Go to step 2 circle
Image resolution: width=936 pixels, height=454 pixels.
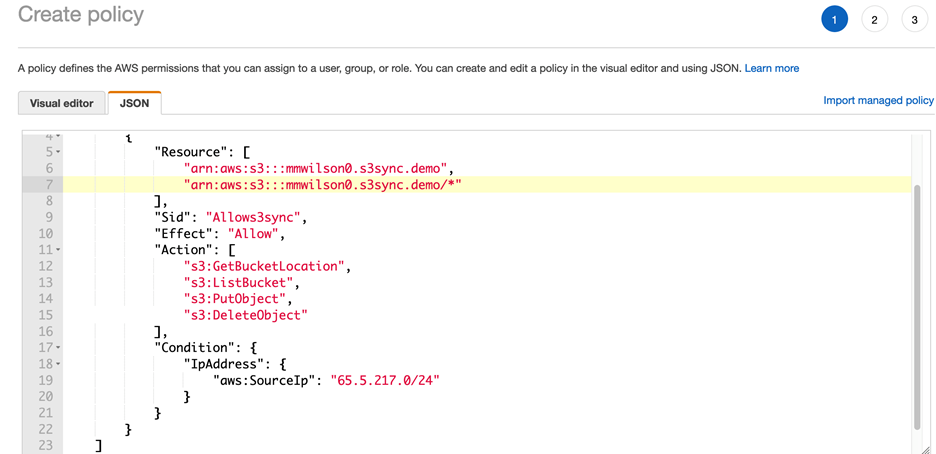[x=875, y=20]
